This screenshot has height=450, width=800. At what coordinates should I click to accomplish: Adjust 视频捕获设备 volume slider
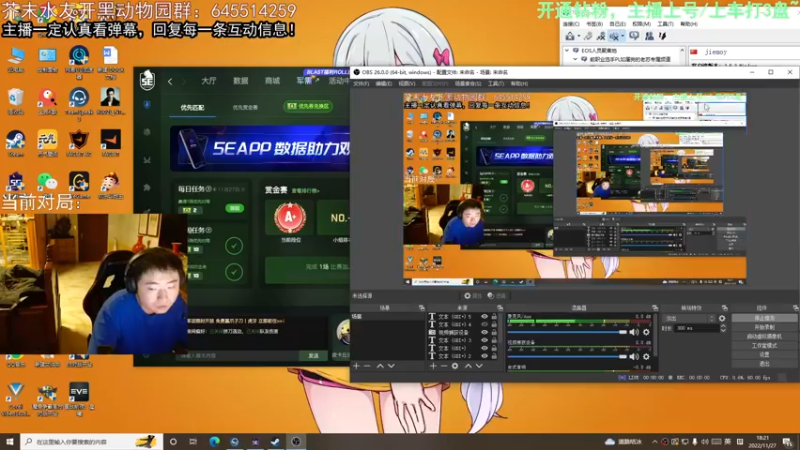pos(567,357)
